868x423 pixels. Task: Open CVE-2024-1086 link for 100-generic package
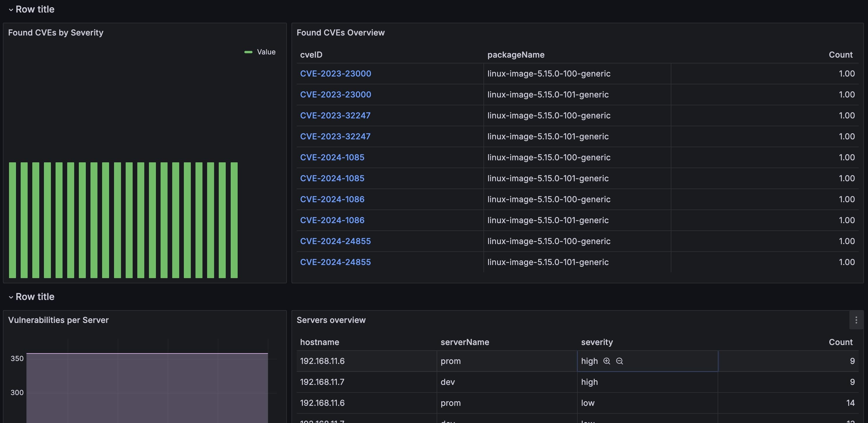click(x=332, y=199)
